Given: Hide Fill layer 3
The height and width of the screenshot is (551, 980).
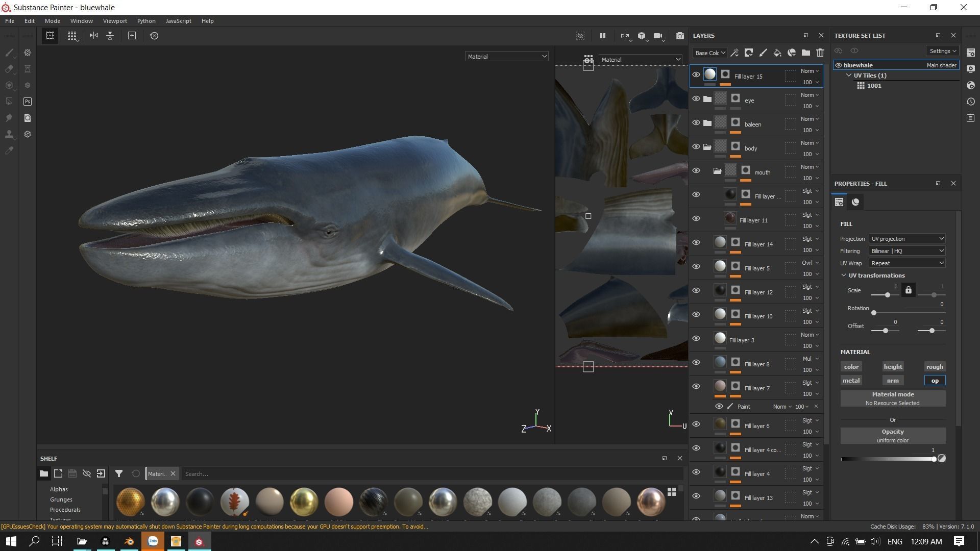Looking at the screenshot, I should 696,338.
